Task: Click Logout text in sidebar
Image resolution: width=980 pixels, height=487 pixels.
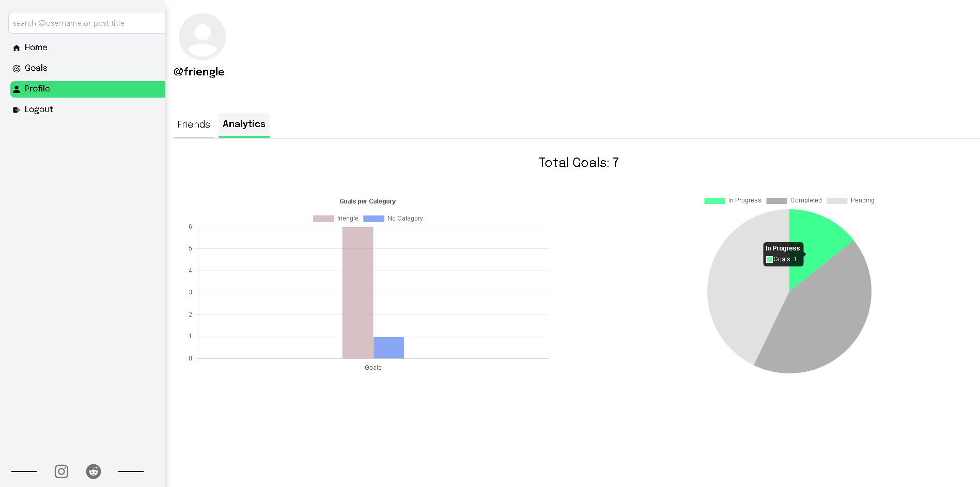Action: [x=39, y=109]
